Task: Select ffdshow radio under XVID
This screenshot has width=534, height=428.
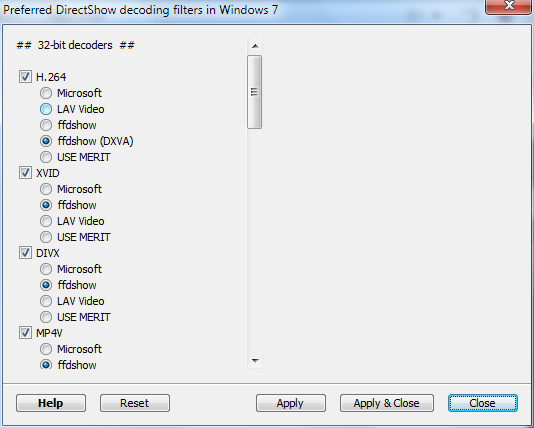Action: pos(46,205)
